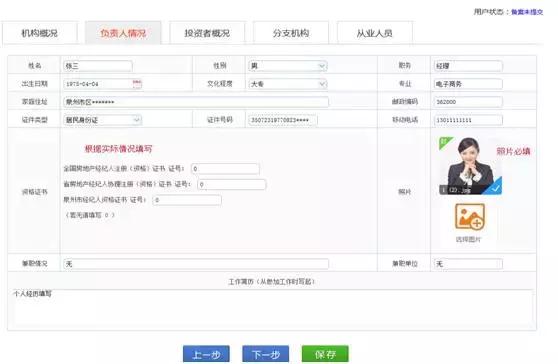Focus the 姓名 field containing 张三
558x364 pixels.
coord(98,66)
